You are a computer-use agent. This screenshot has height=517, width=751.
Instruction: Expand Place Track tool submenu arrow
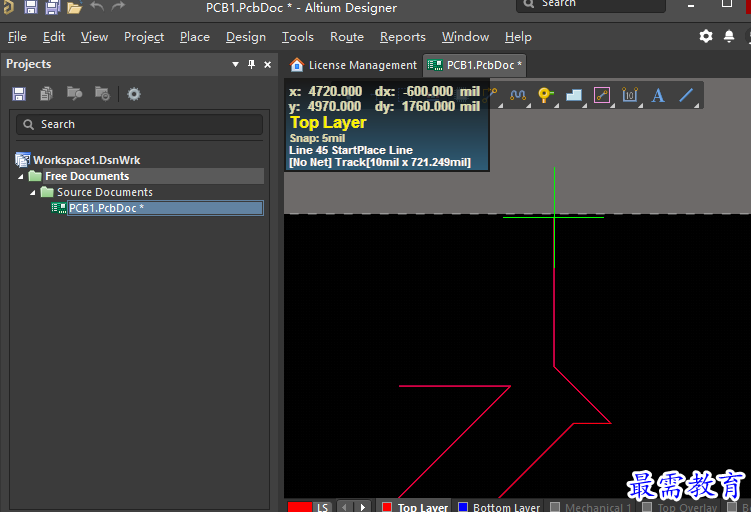tap(613, 106)
